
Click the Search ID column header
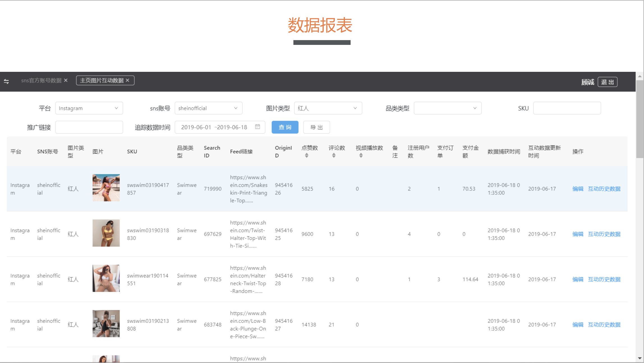(x=212, y=151)
